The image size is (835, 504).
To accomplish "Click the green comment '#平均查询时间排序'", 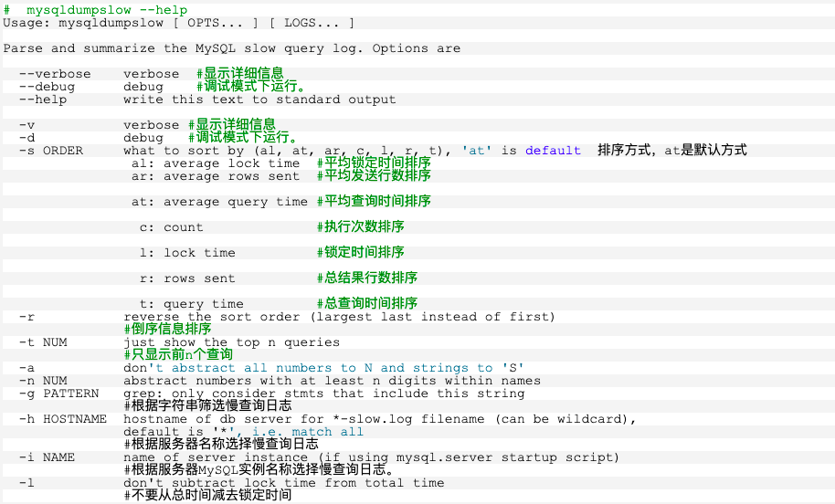I will (374, 201).
